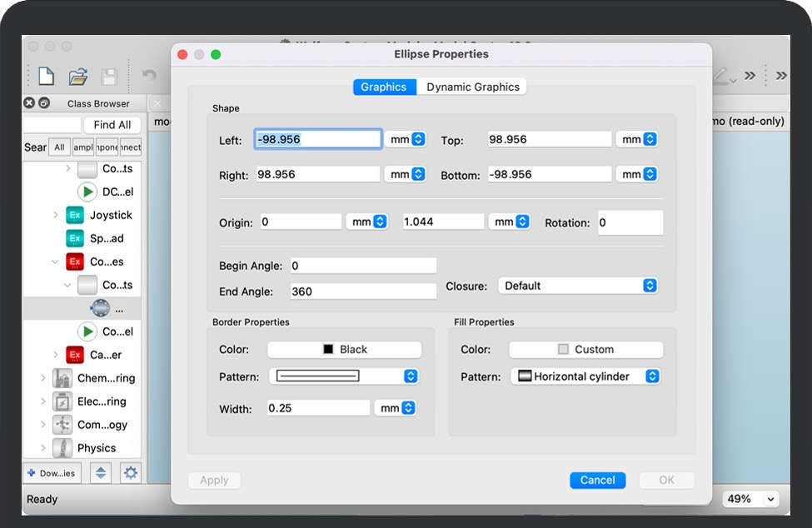Open the Fill Pattern Horizontal cylinder dropdown

(585, 376)
